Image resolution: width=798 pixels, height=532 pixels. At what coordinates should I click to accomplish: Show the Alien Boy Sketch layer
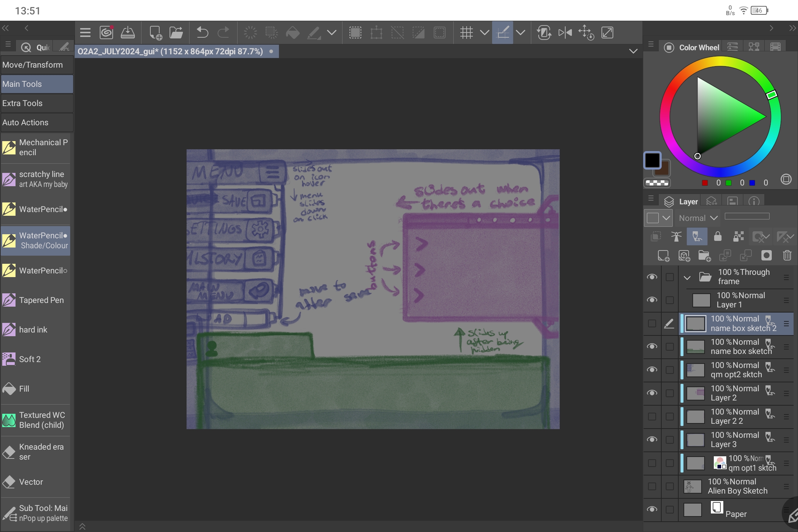652,487
